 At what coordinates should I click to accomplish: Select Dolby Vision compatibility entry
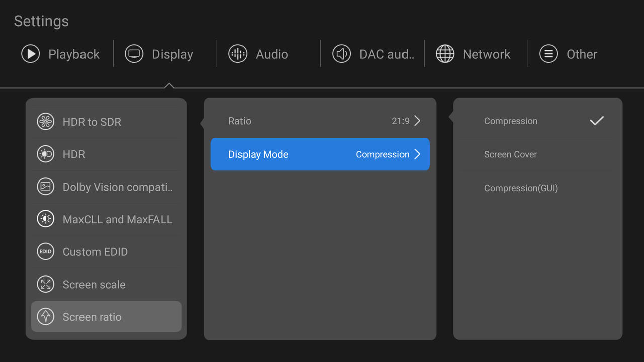[106, 187]
